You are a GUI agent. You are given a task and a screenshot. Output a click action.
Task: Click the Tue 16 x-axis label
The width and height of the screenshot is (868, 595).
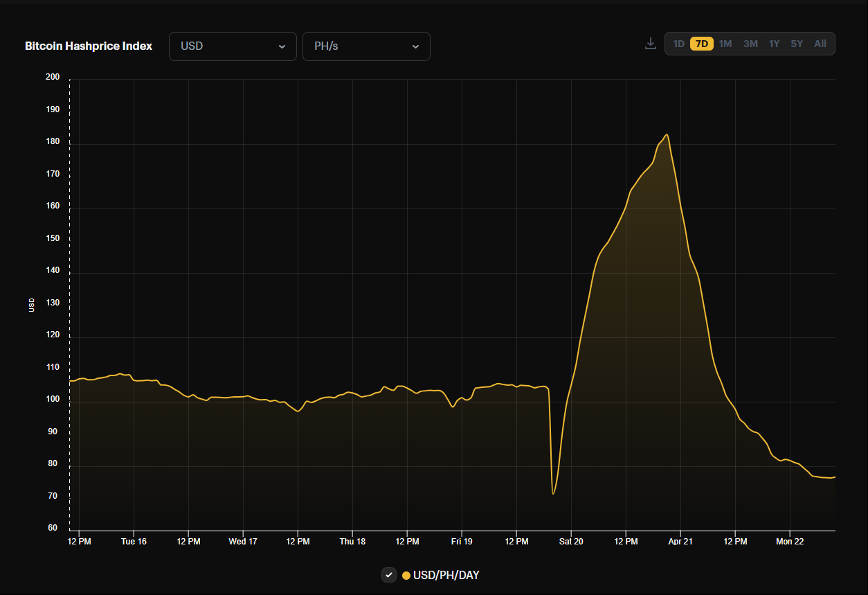coord(134,542)
